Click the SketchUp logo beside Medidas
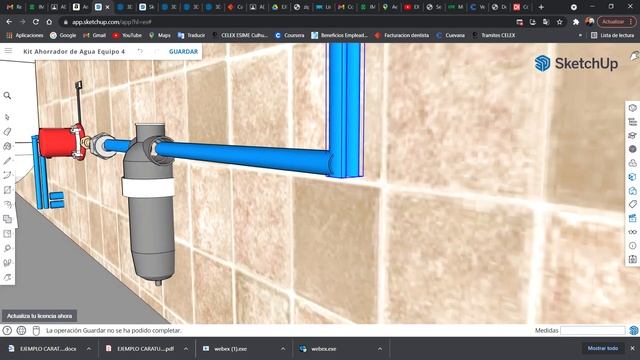Viewport: 640px width, 360px height. point(634,330)
